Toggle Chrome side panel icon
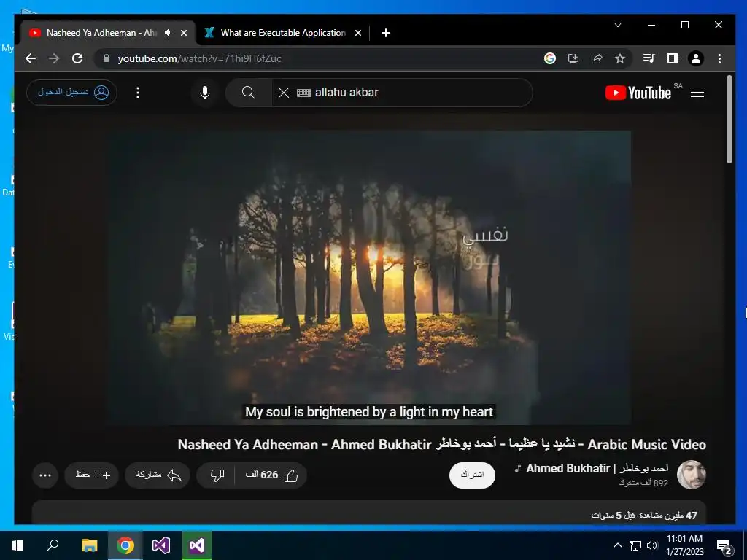Viewport: 747px width, 560px height. [x=672, y=58]
